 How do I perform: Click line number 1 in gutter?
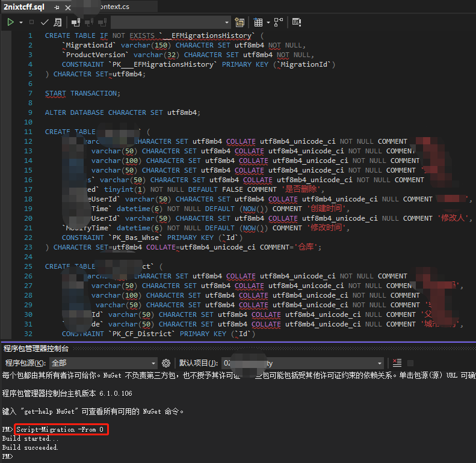pyautogui.click(x=30, y=35)
